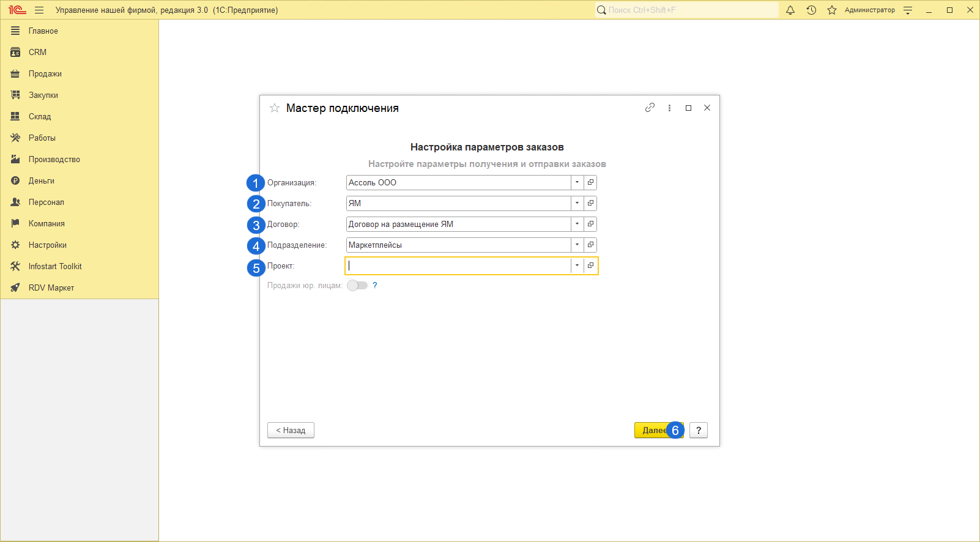The width and height of the screenshot is (980, 542).
Task: Click into the Покупатель field
Action: point(458,203)
